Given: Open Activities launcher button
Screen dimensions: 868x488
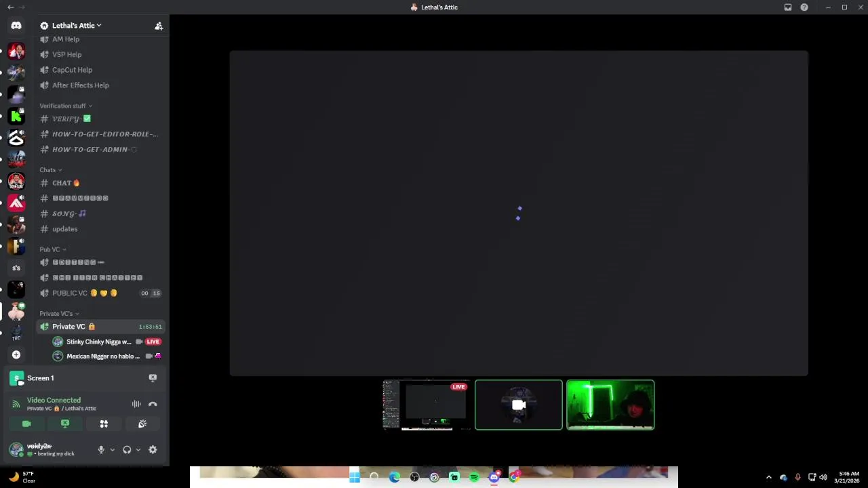Looking at the screenshot, I should (104, 424).
